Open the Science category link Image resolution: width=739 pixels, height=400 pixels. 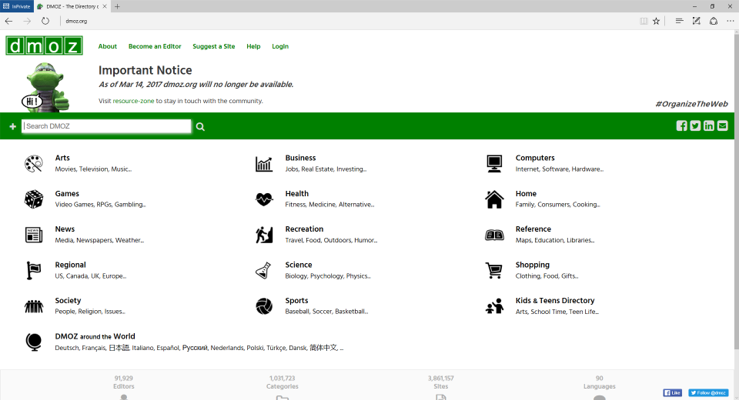[x=298, y=265]
